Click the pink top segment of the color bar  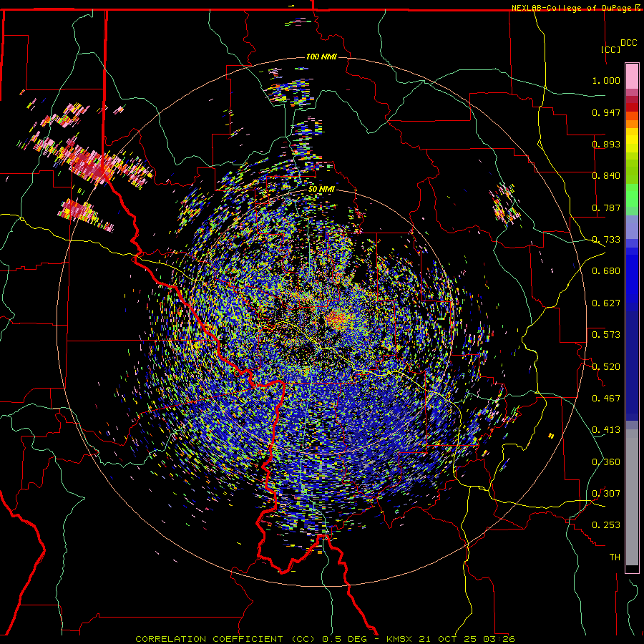pos(632,77)
